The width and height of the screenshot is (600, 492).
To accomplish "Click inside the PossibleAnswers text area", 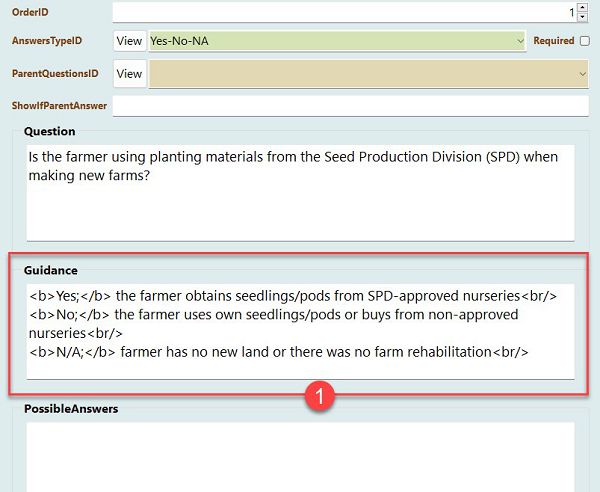I will [300, 457].
